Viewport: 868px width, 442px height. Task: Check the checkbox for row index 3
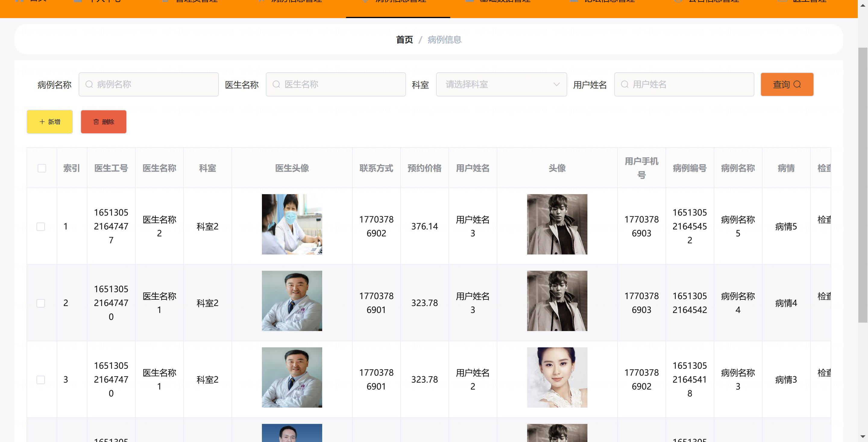tap(41, 379)
